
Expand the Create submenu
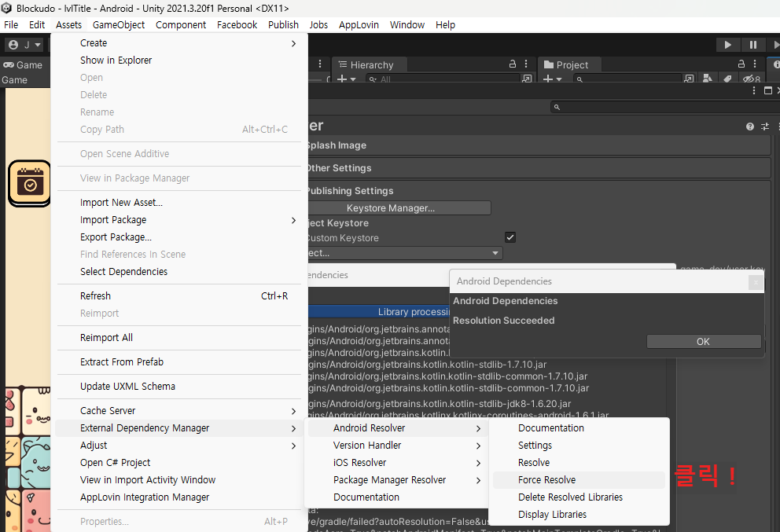coord(179,43)
